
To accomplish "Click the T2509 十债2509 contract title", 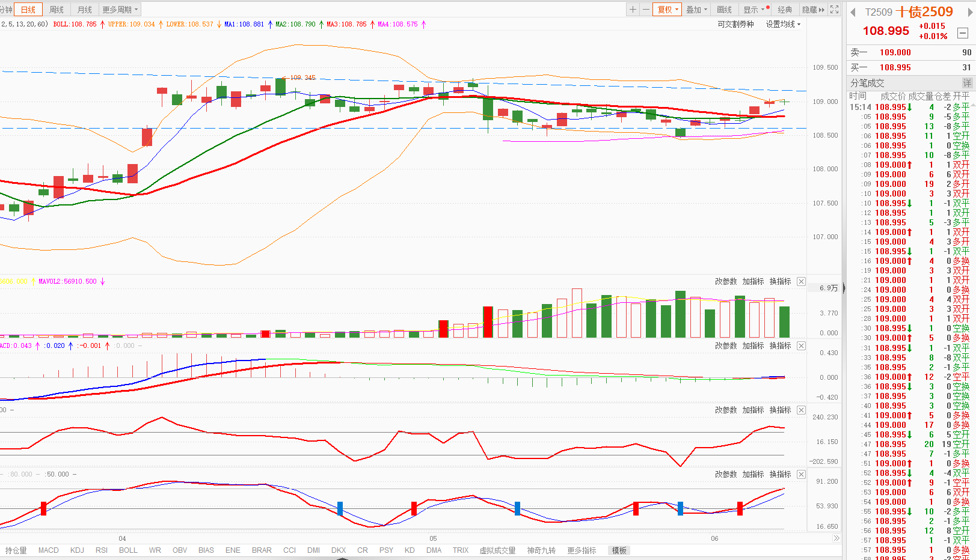I will tap(909, 12).
